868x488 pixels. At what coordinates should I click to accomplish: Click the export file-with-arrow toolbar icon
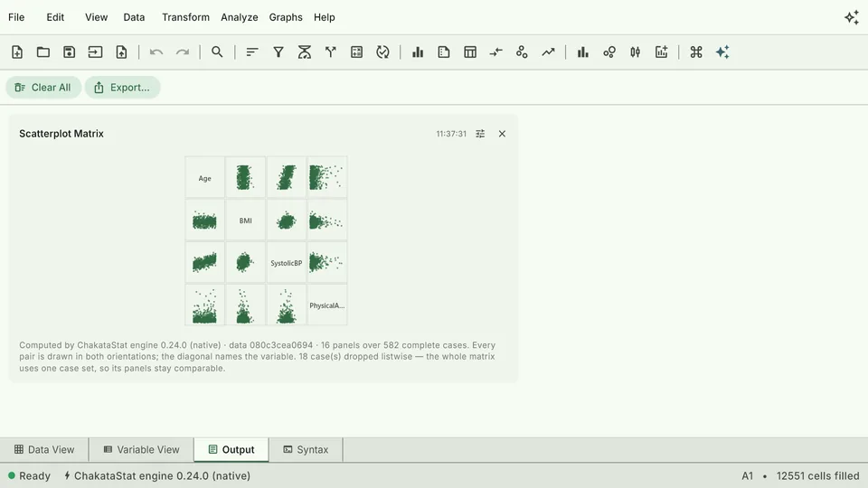click(x=121, y=52)
